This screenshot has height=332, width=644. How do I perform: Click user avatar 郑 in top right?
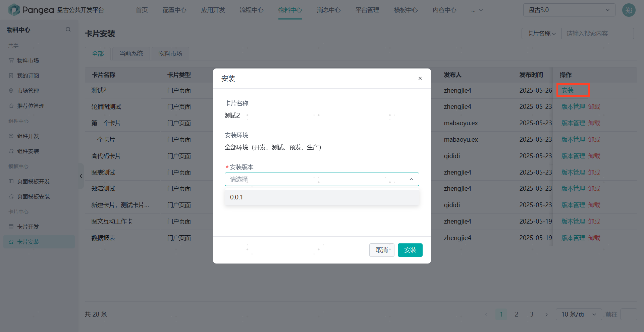coord(629,10)
